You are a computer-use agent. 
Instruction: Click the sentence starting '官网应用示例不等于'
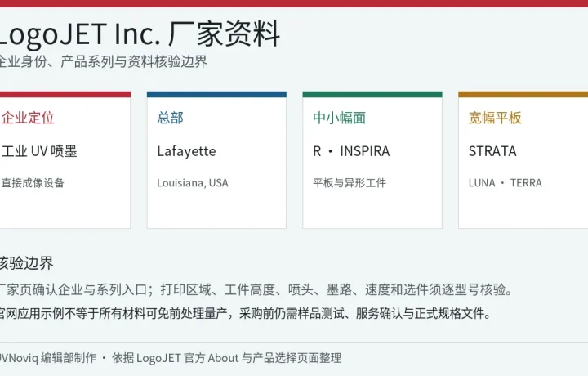[245, 312]
